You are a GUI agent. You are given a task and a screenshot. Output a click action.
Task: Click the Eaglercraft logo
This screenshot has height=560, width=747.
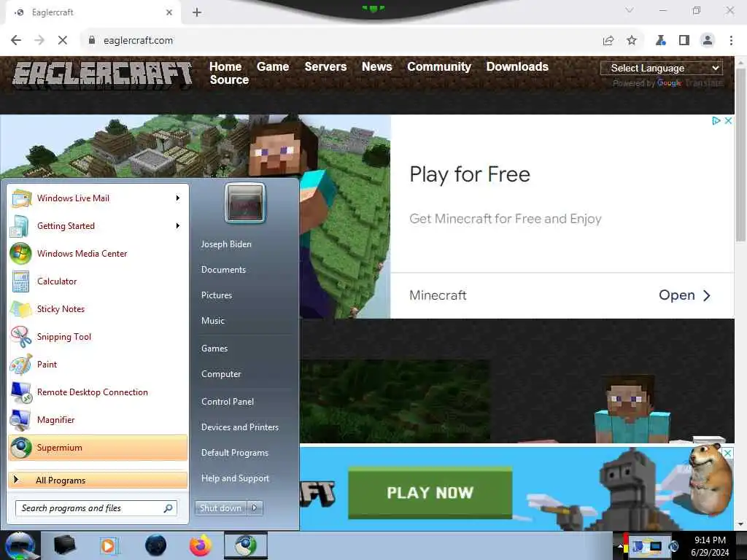coord(103,75)
